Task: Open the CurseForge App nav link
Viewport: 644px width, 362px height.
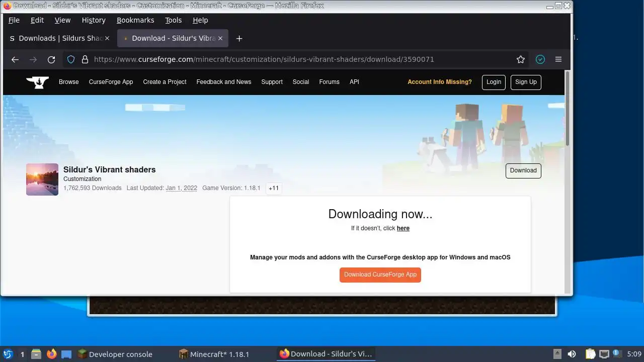Action: point(111,82)
